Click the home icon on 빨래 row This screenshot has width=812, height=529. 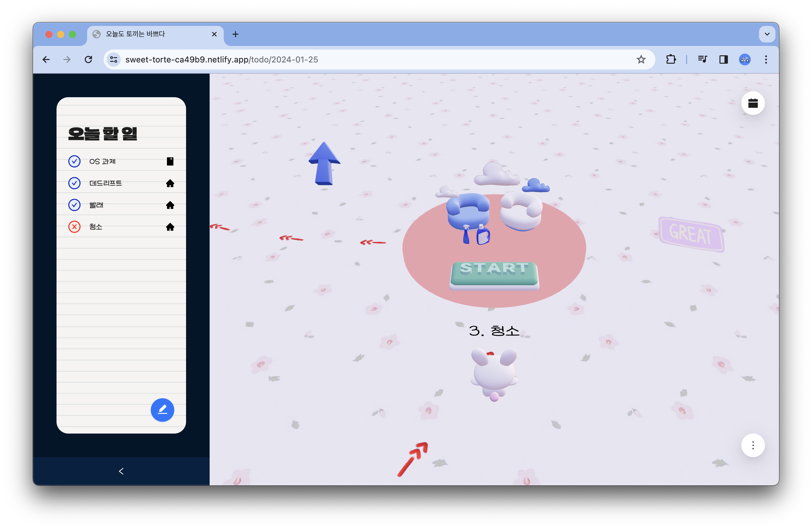(x=170, y=205)
